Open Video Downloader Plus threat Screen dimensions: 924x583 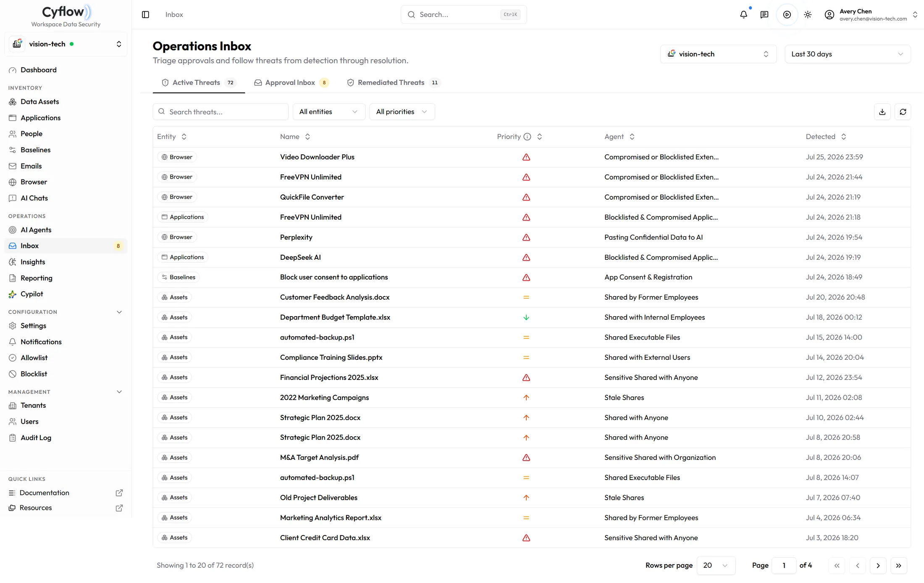coord(532,157)
